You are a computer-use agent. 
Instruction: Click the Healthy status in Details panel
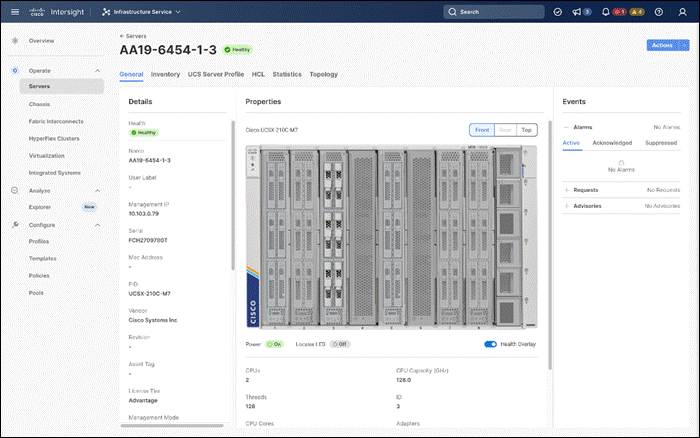(144, 133)
